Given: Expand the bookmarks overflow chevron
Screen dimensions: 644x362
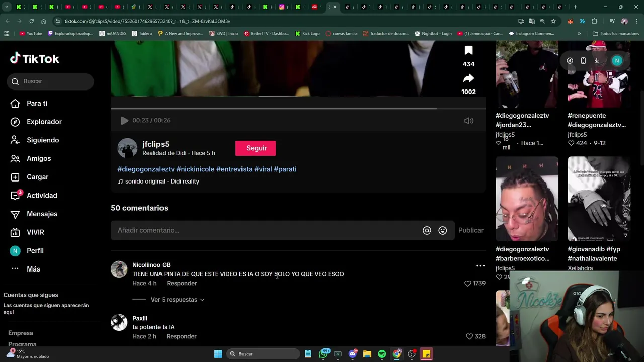Looking at the screenshot, I should pyautogui.click(x=579, y=34).
